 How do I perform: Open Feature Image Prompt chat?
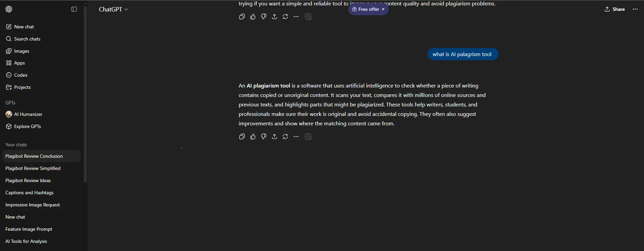pos(41,229)
